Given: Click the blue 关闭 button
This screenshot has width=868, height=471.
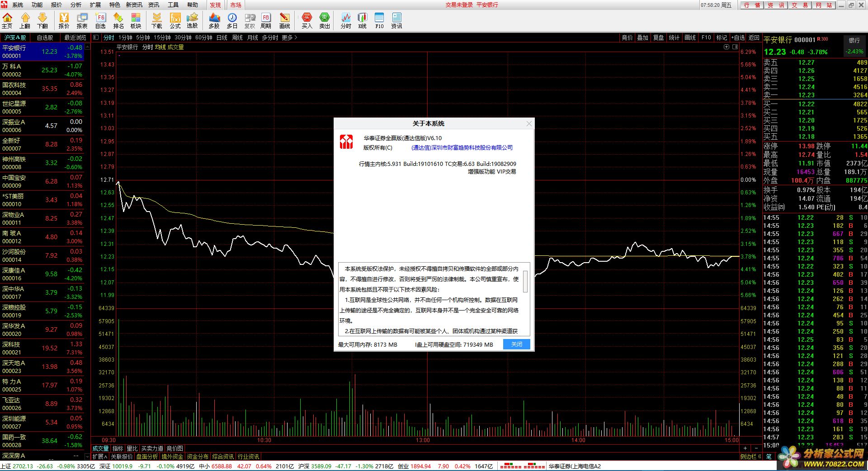Looking at the screenshot, I should (x=517, y=344).
